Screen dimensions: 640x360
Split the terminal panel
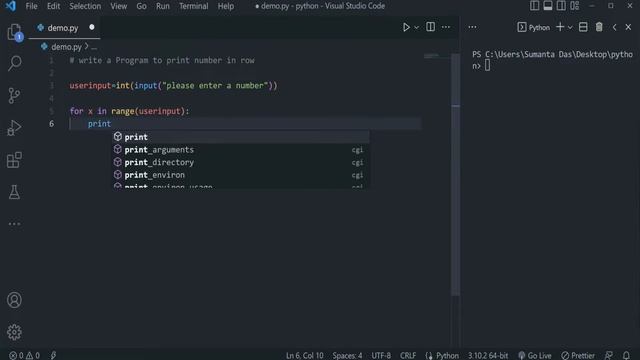(583, 27)
